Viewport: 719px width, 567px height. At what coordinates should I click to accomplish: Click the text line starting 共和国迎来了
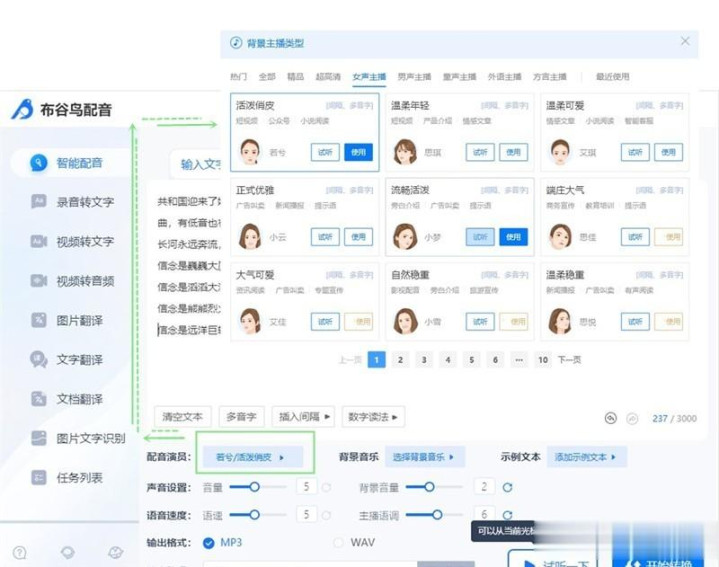pyautogui.click(x=189, y=202)
